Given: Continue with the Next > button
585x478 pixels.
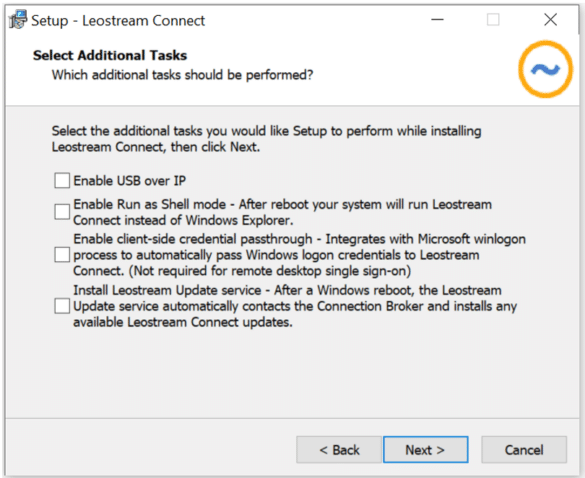Looking at the screenshot, I should click(x=426, y=450).
